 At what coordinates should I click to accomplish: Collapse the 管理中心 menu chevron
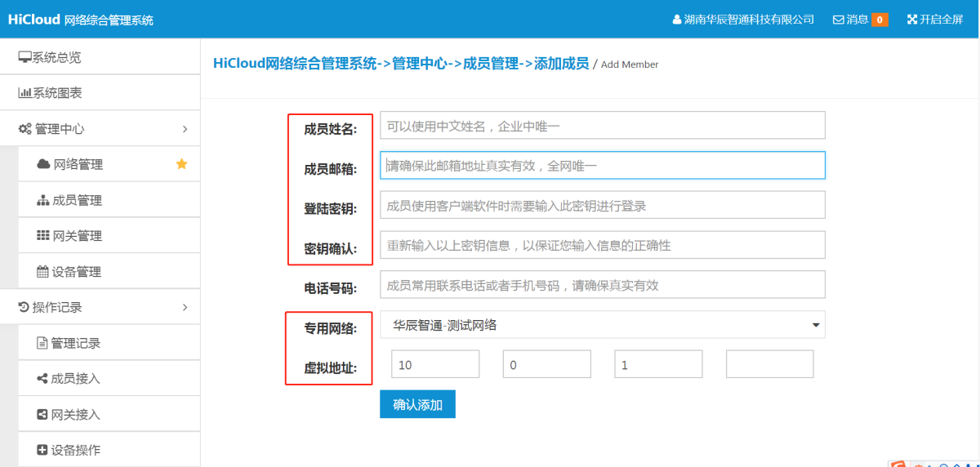(185, 129)
